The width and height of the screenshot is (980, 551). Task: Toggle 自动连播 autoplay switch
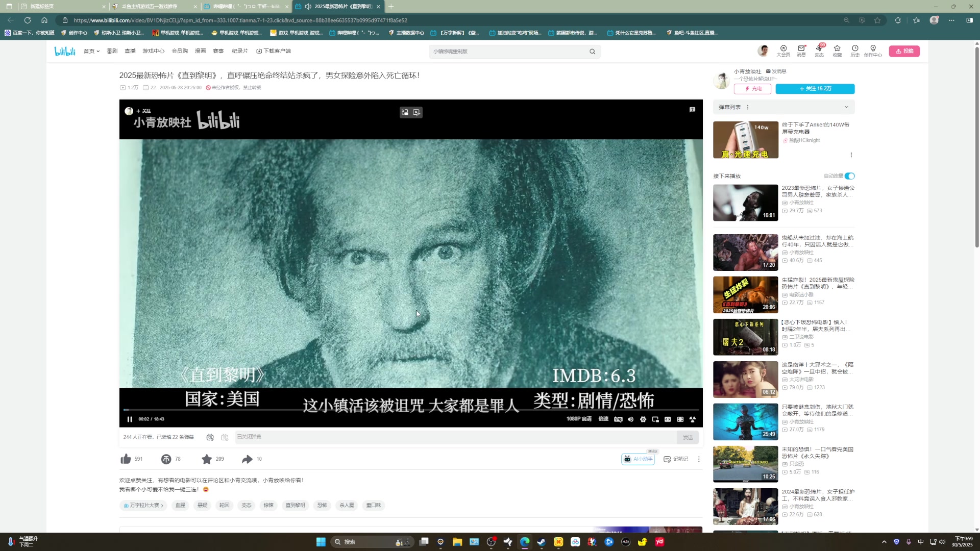[x=849, y=176]
